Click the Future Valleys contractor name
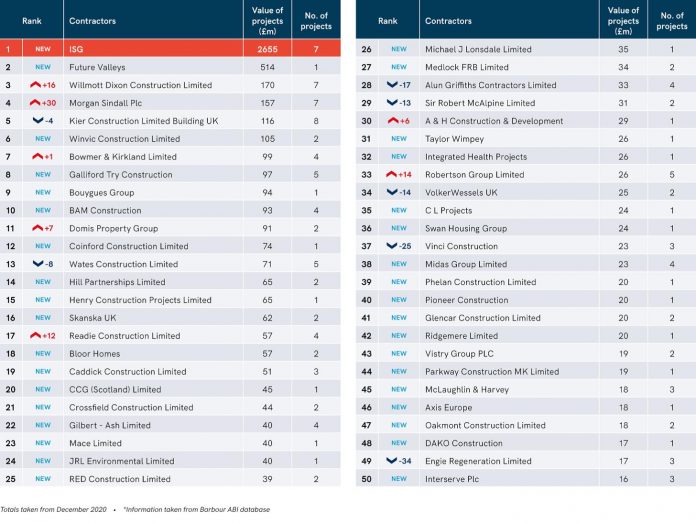 101,67
